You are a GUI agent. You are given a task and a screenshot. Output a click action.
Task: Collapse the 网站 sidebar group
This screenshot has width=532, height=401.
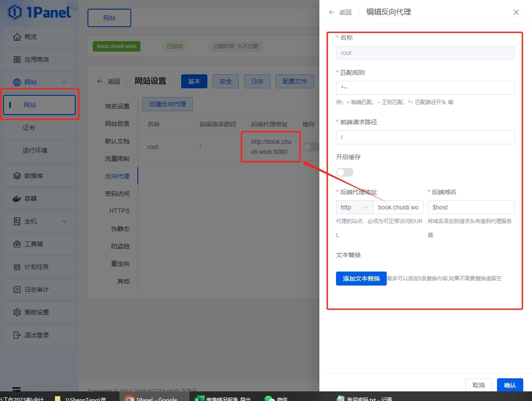[39, 82]
